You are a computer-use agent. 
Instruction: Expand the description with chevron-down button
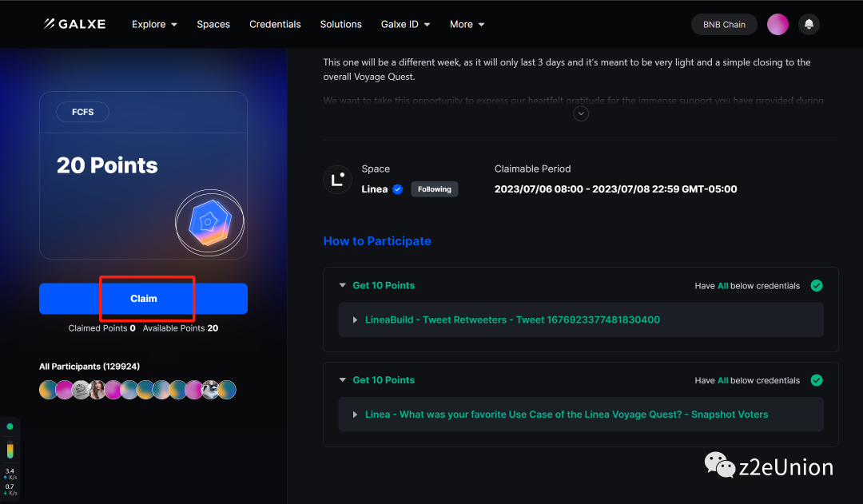tap(581, 113)
